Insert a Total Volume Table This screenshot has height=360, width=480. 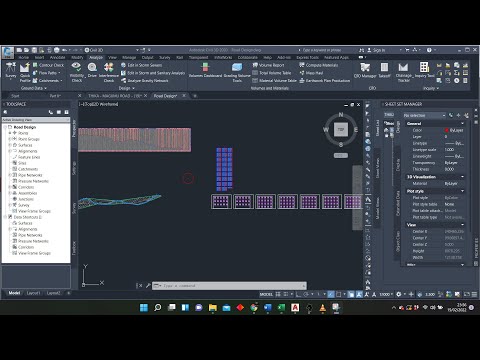(272, 73)
